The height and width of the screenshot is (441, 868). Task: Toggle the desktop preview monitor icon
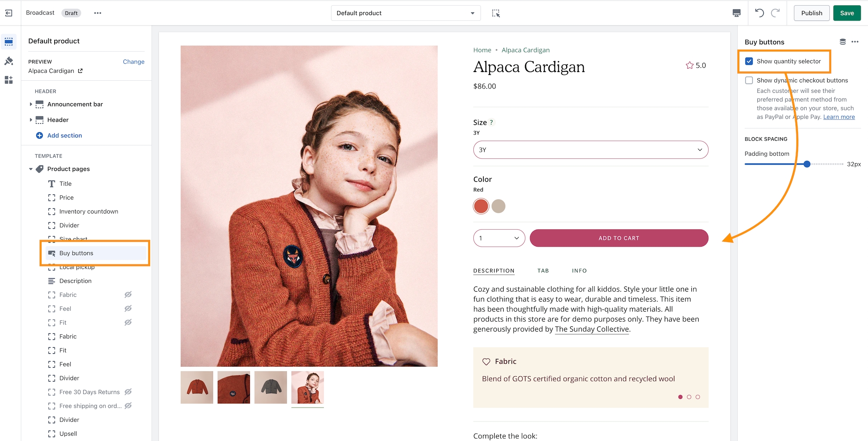(736, 13)
